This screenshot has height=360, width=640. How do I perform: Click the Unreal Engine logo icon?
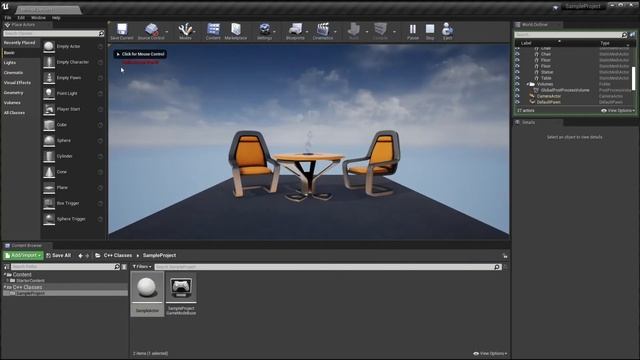click(x=5, y=6)
